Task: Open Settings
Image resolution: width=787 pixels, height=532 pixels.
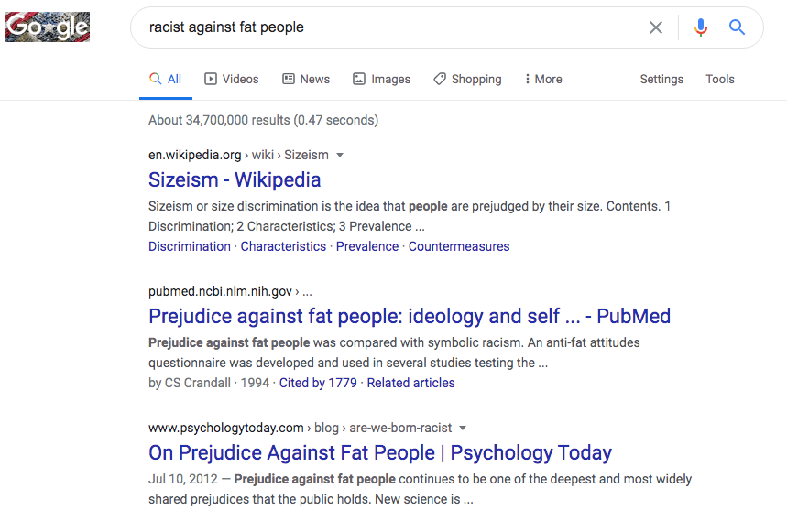Action: pyautogui.click(x=661, y=80)
